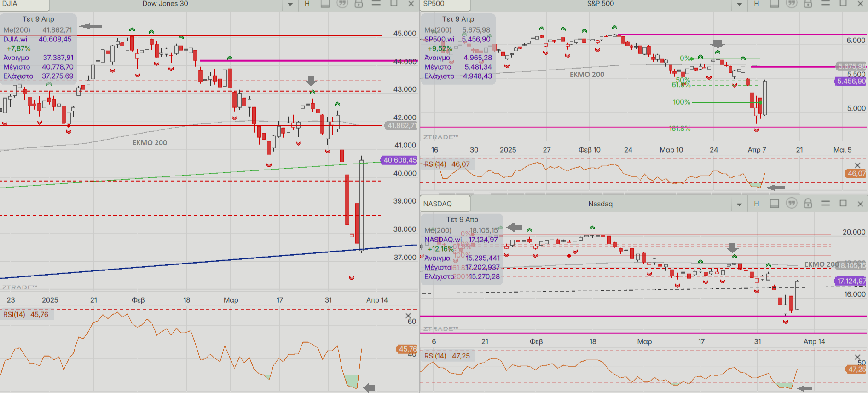The width and height of the screenshot is (868, 393).
Task: Toggle the lock icon in SP500 chart header
Action: click(808, 4)
